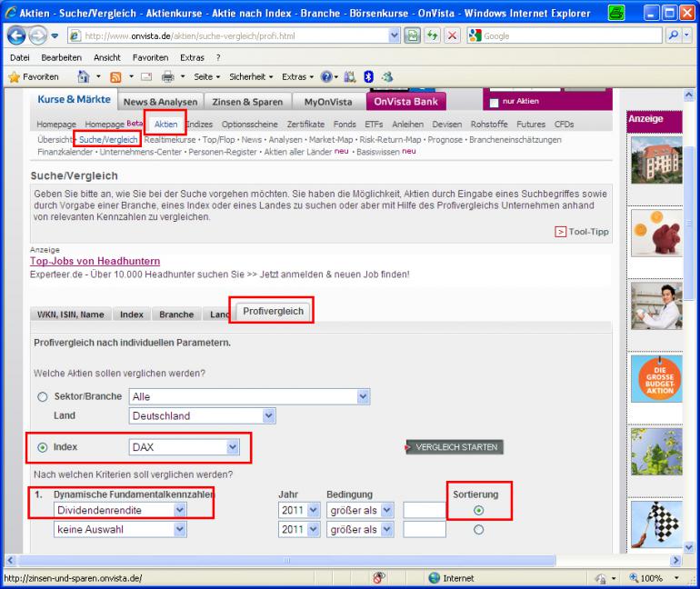Toggle the Compatibility View icon
700x589 pixels.
point(413,35)
